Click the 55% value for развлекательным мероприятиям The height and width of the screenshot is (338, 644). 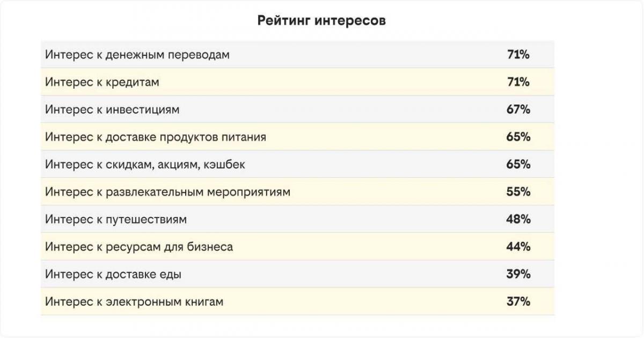pos(518,191)
